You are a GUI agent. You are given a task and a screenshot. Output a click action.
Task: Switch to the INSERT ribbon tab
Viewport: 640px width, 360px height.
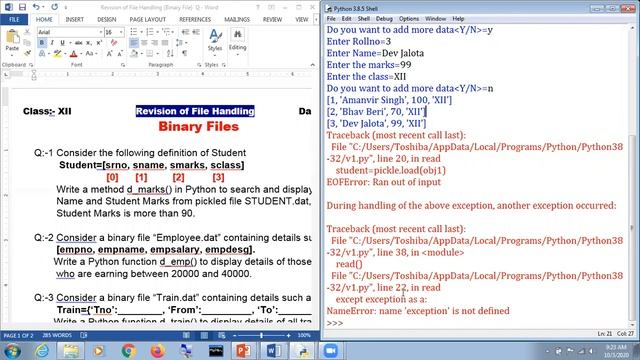(x=75, y=20)
